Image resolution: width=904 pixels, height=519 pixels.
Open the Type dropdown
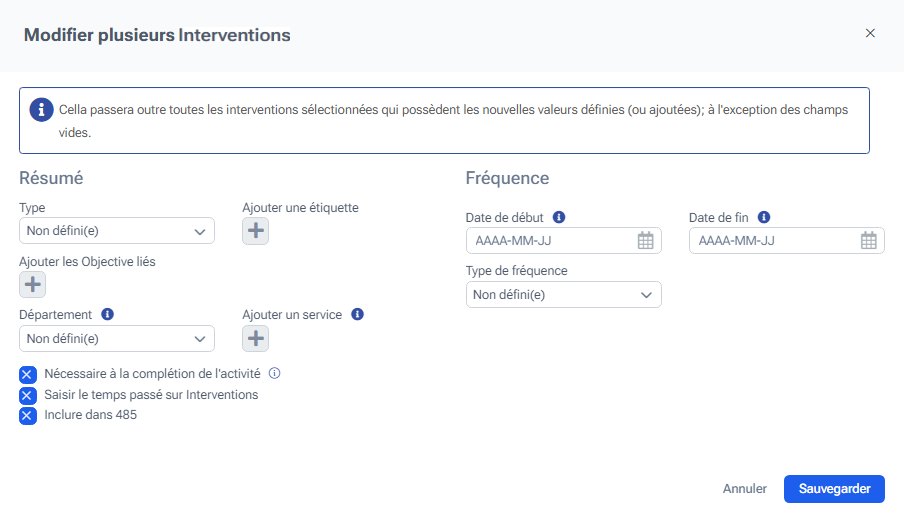117,231
